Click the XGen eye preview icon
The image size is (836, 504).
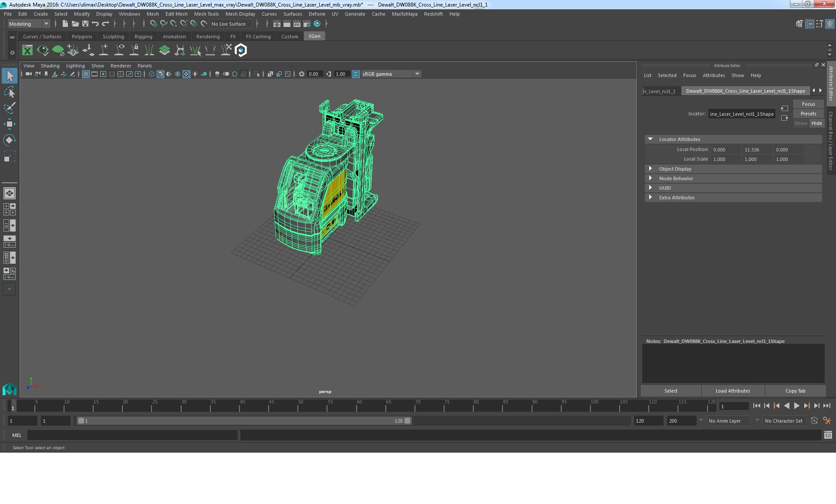click(43, 50)
